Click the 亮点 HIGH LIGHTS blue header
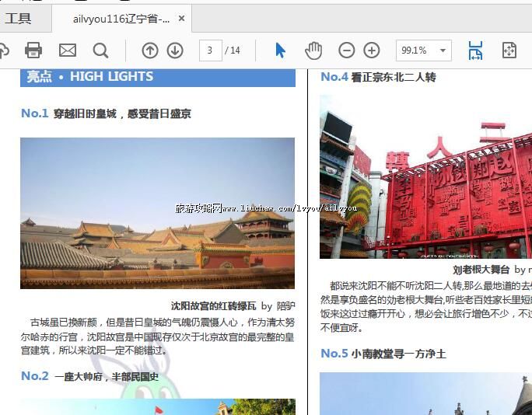Image resolution: width=532 pixels, height=415 pixels. point(158,77)
